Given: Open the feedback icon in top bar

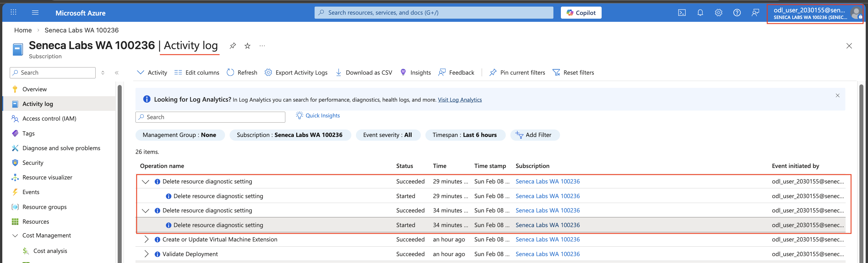Looking at the screenshot, I should (x=755, y=12).
